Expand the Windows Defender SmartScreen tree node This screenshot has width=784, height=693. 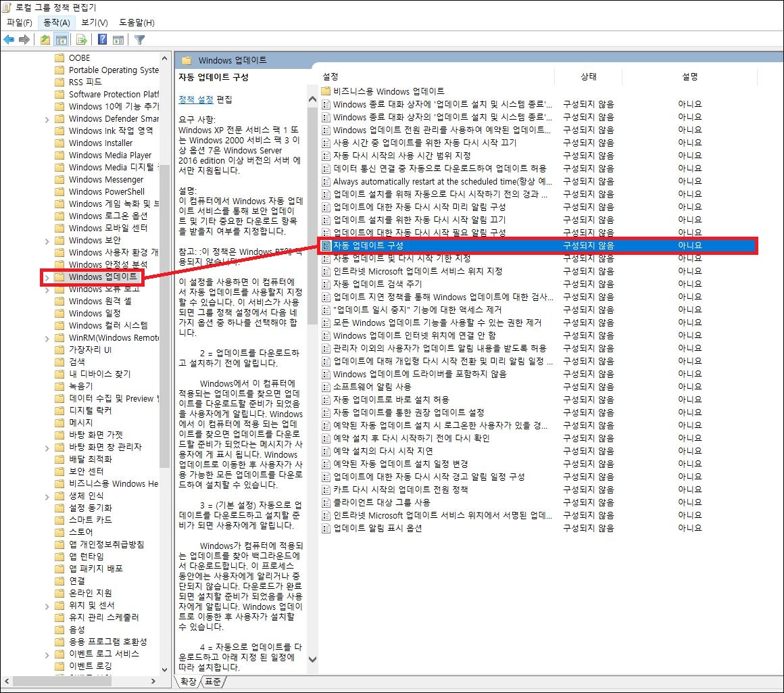pyautogui.click(x=47, y=119)
